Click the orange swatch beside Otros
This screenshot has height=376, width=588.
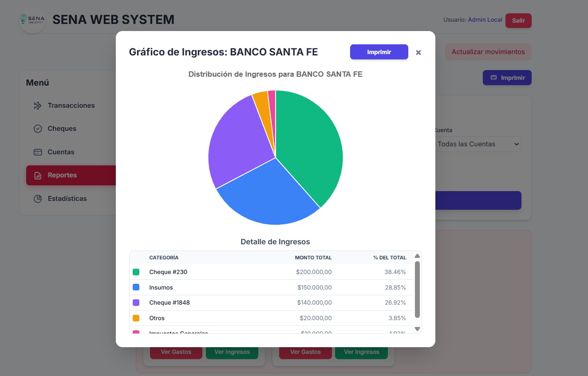click(x=136, y=318)
